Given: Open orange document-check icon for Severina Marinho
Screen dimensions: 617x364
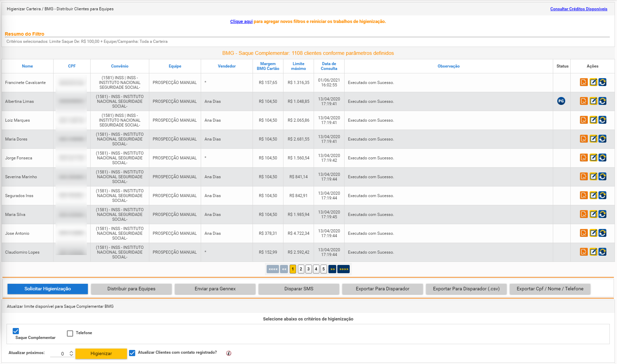Looking at the screenshot, I should [x=584, y=177].
